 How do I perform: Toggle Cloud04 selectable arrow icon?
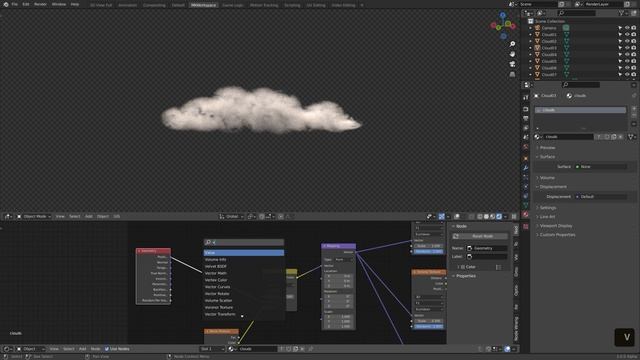620,55
